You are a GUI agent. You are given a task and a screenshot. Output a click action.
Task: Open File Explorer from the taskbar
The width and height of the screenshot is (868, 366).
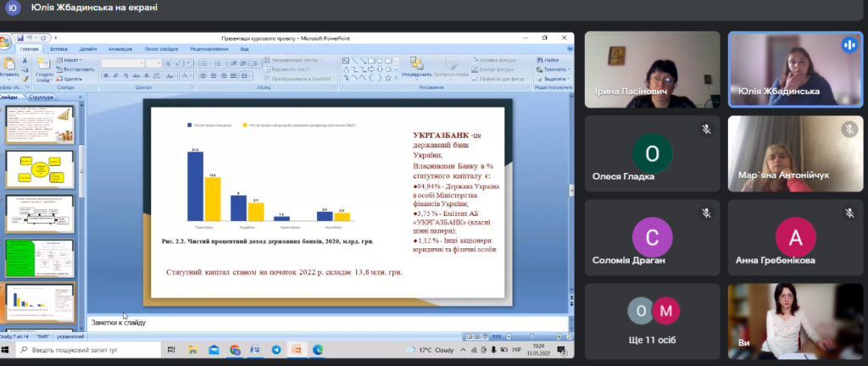click(x=192, y=350)
